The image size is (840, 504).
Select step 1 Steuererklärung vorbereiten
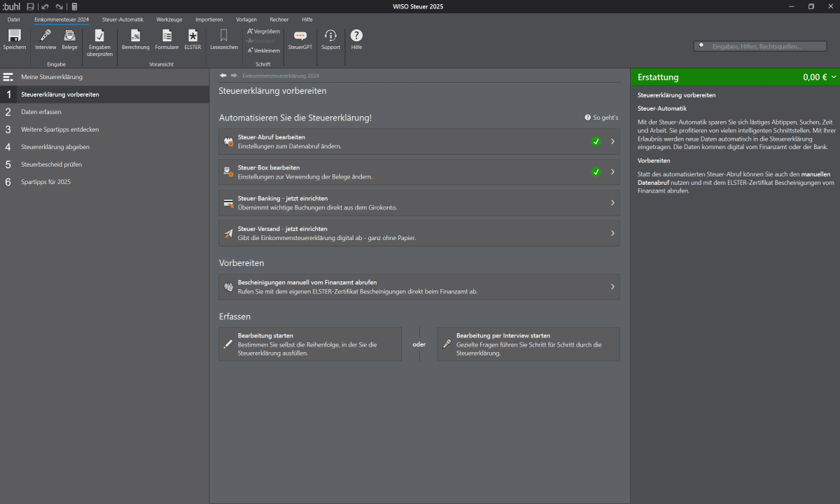[x=104, y=94]
